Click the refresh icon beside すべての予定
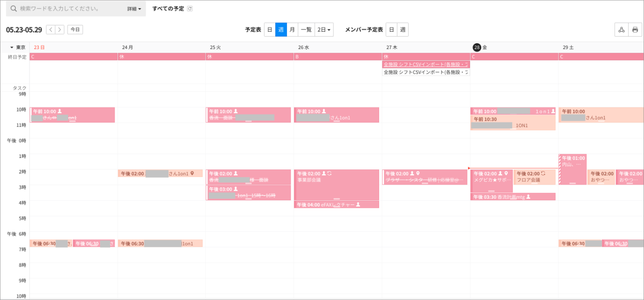Image resolution: width=644 pixels, height=300 pixels. pyautogui.click(x=190, y=9)
